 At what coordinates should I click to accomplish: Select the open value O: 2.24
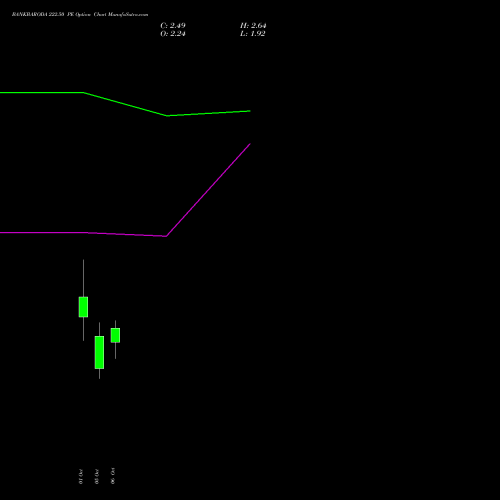pyautogui.click(x=173, y=34)
